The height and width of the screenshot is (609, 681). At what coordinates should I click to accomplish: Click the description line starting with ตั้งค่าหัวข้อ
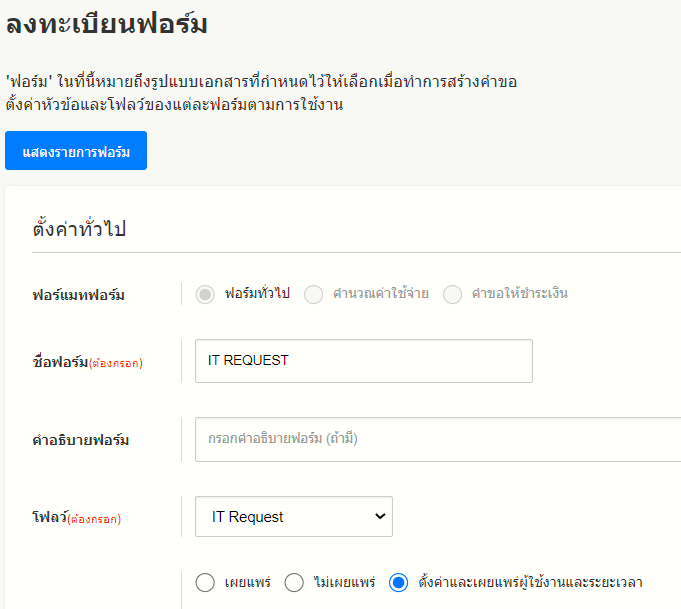coord(174,104)
